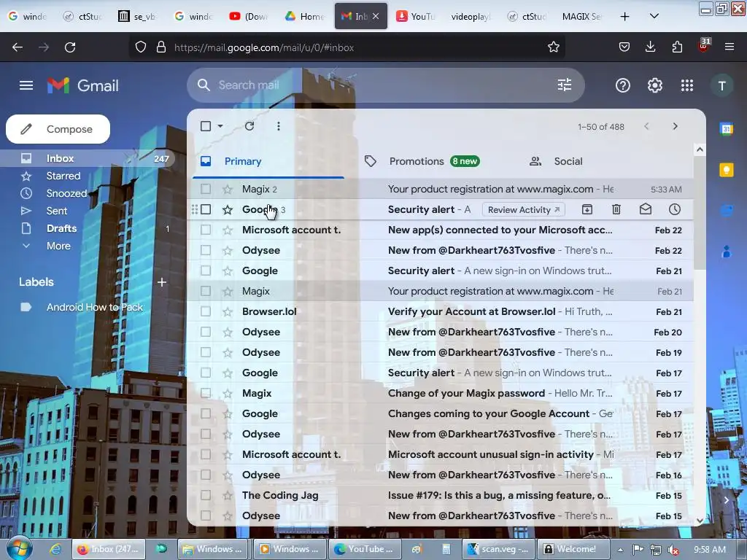The width and height of the screenshot is (747, 560).
Task: Select the Magix 5:33 AM email checkbox
Action: click(205, 189)
